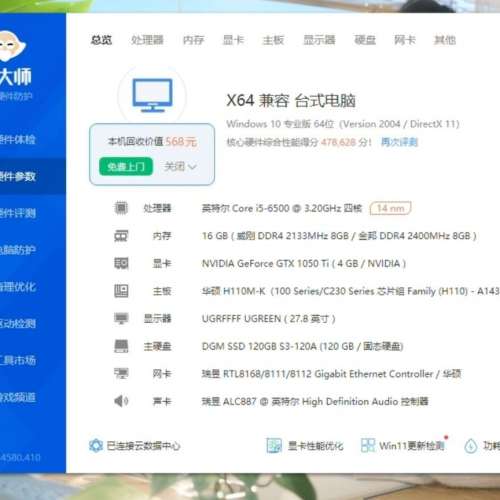Click the power consumption droplet icon
The image size is (500, 500).
(x=471, y=446)
